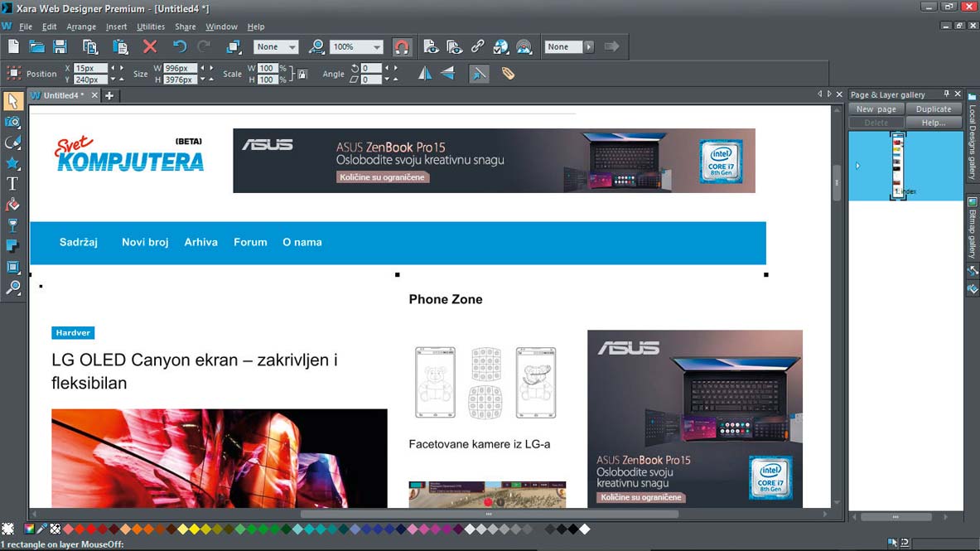Select the Shadow tool
This screenshot has width=980, height=551.
coord(12,246)
